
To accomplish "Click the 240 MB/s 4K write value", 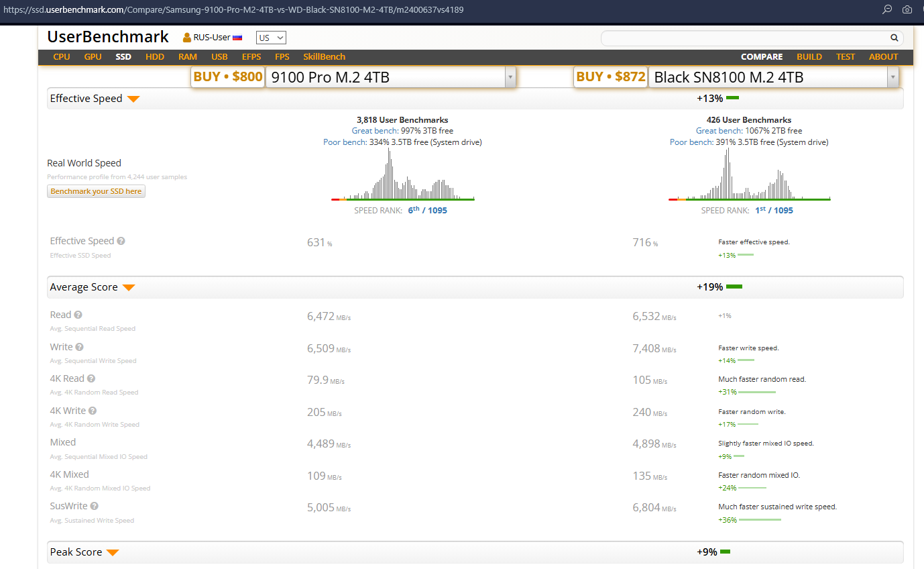I will [x=650, y=412].
